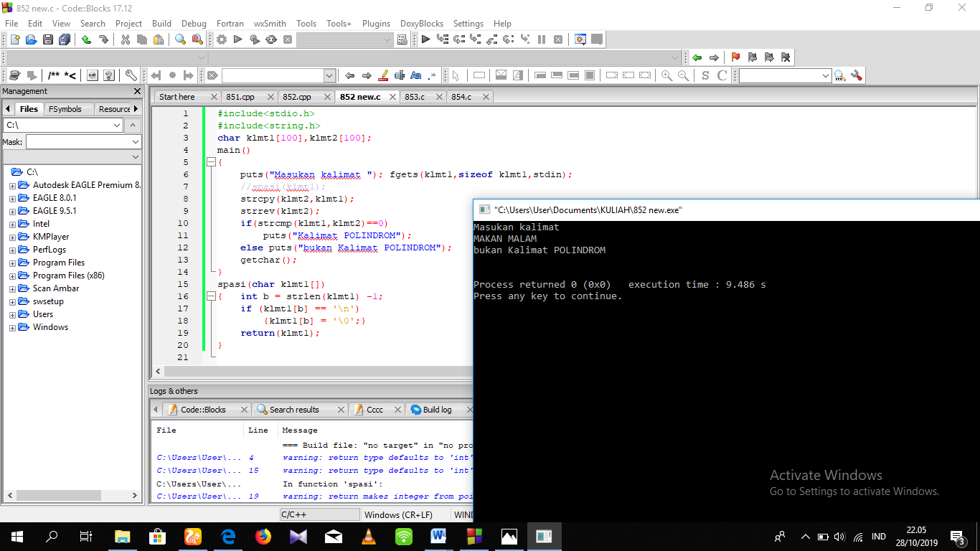Build and run with the gear-play icon
This screenshot has width=980, height=551.
(255, 39)
